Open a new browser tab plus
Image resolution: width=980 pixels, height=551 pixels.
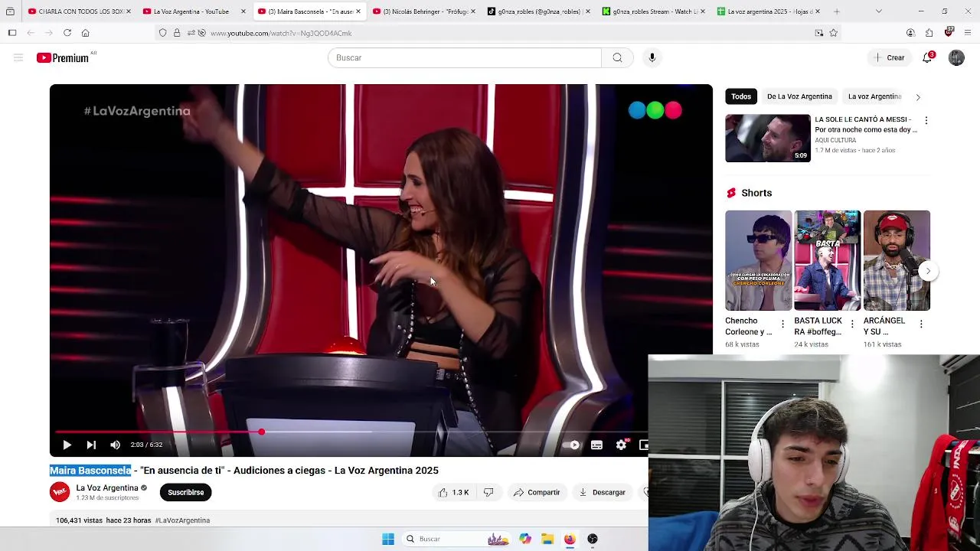(x=836, y=11)
